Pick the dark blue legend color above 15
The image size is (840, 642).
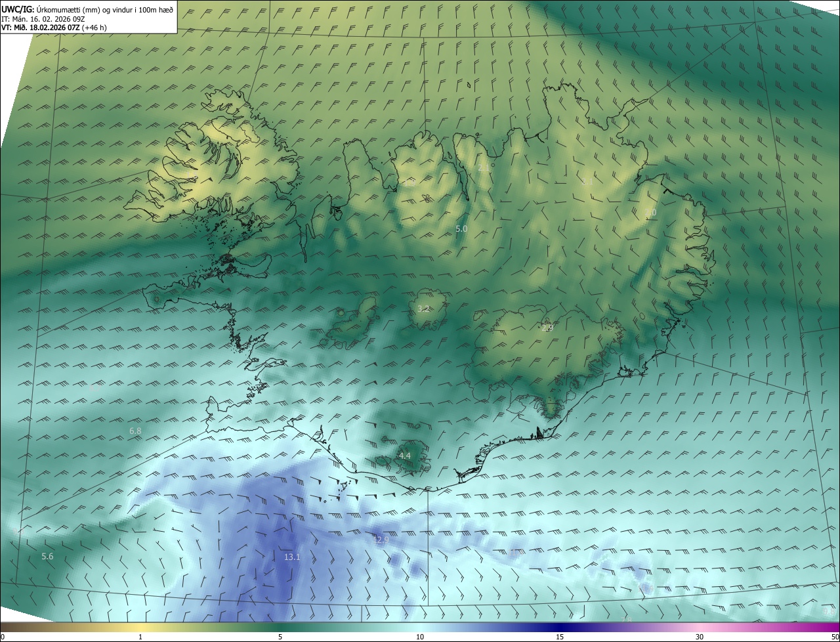point(560,627)
